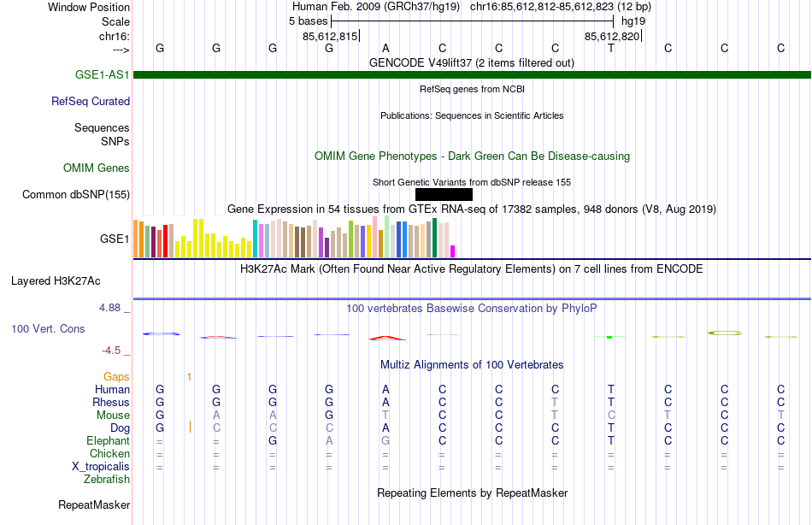Select the Human alignment row label

click(x=112, y=390)
